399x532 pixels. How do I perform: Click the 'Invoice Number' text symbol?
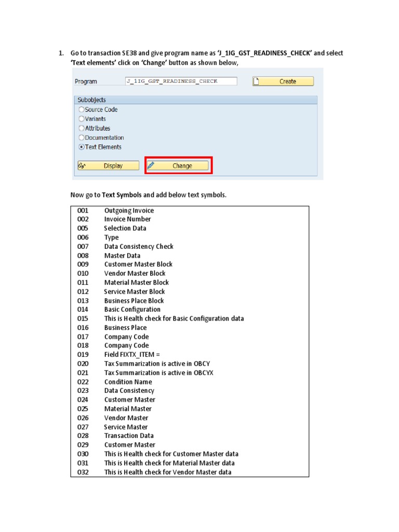tap(128, 219)
